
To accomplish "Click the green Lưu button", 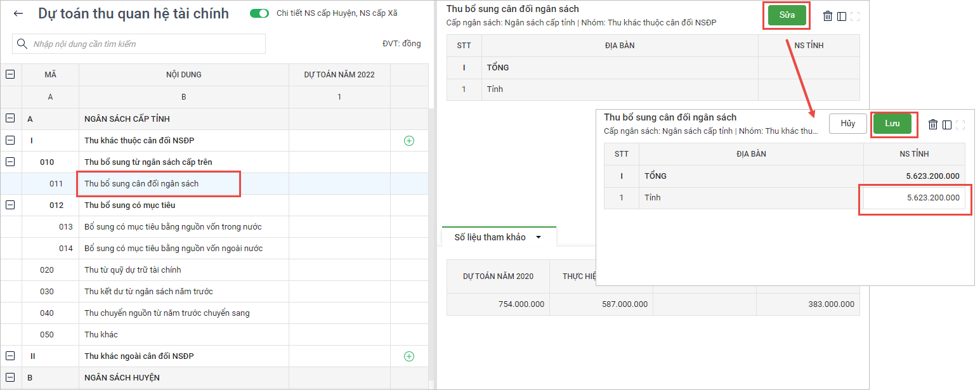I will coord(892,124).
